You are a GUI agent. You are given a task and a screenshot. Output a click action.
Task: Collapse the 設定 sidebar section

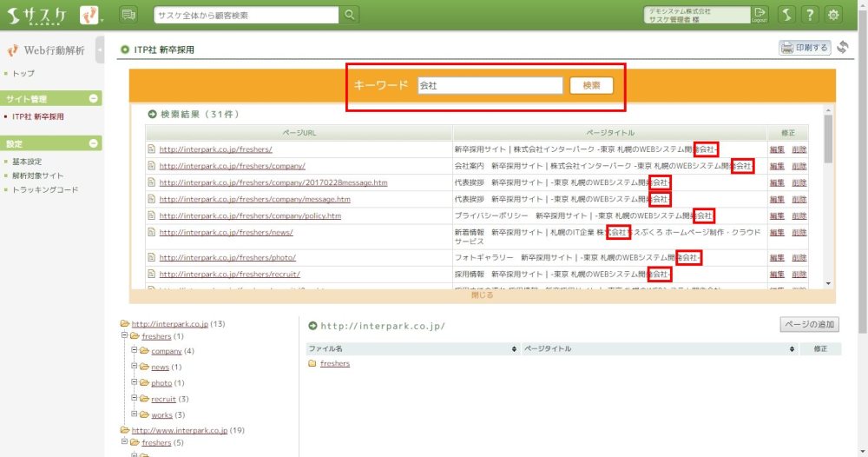click(94, 143)
